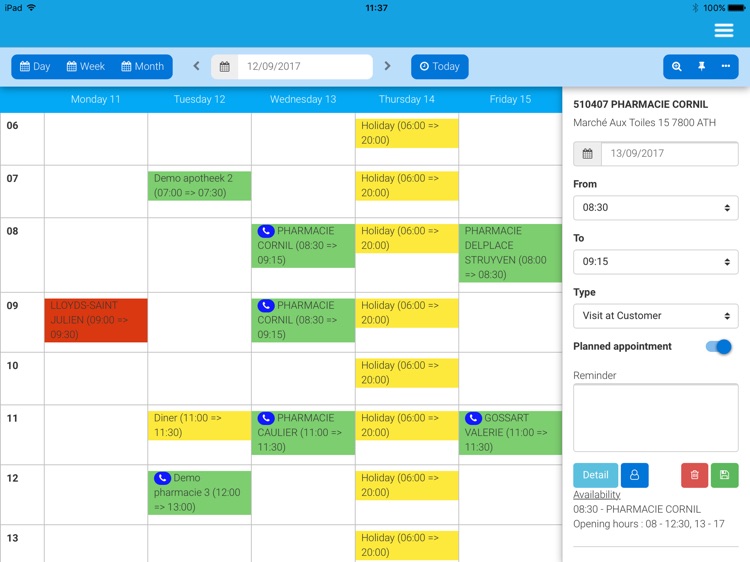
Task: Open the To time dropdown 09:15
Action: (x=656, y=262)
